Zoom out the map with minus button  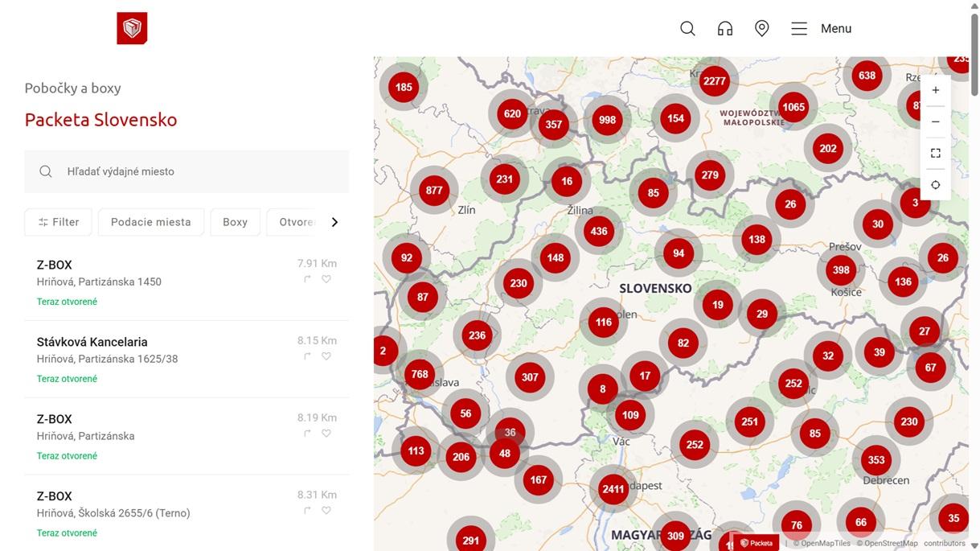coord(936,121)
